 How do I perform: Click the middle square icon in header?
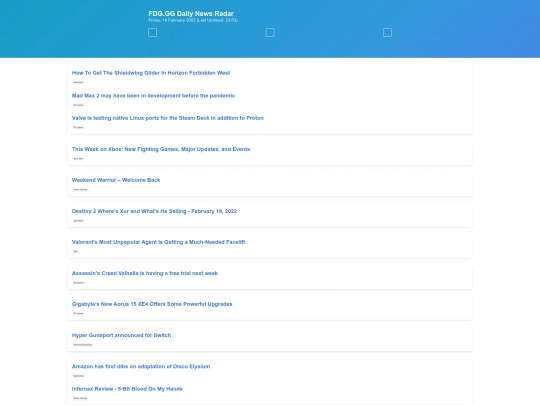pos(270,32)
